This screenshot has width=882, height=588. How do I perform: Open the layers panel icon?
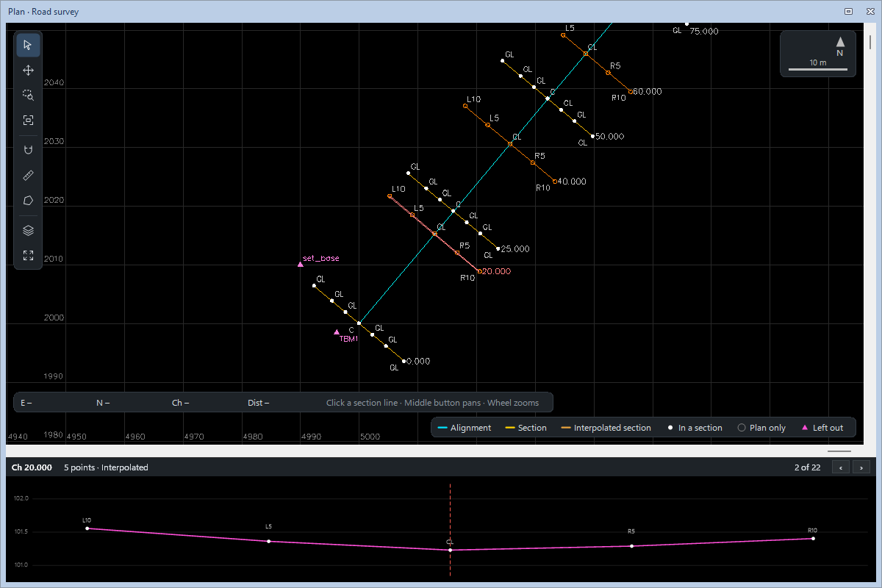[x=29, y=230]
